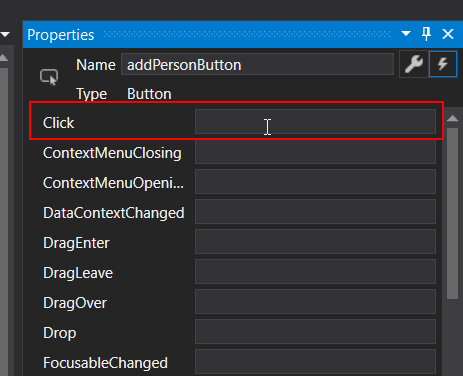Click the FocusableChanged event input field
This screenshot has width=463, height=376.
pyautogui.click(x=315, y=362)
